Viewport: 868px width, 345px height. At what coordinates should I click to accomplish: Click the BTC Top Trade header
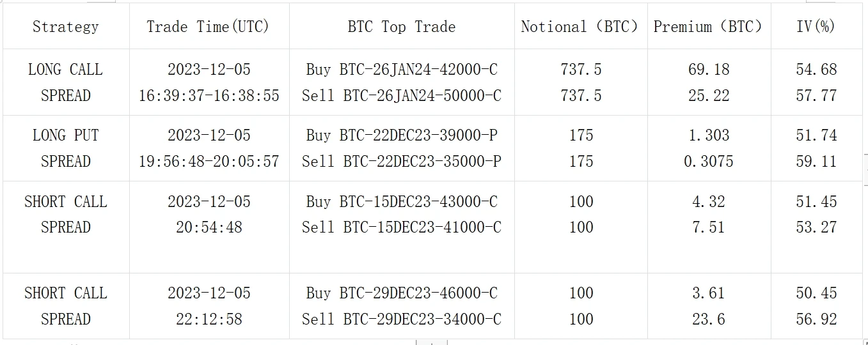[x=402, y=27]
